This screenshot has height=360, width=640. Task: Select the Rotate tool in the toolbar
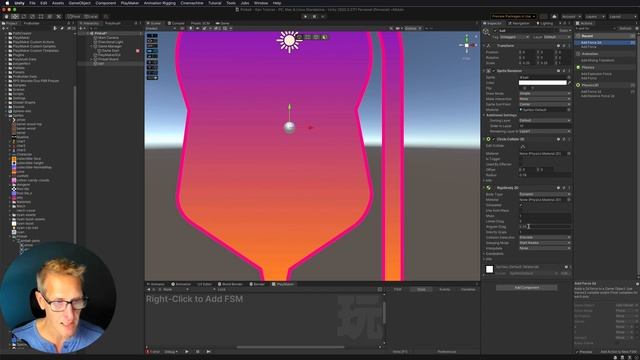[x=24, y=17]
